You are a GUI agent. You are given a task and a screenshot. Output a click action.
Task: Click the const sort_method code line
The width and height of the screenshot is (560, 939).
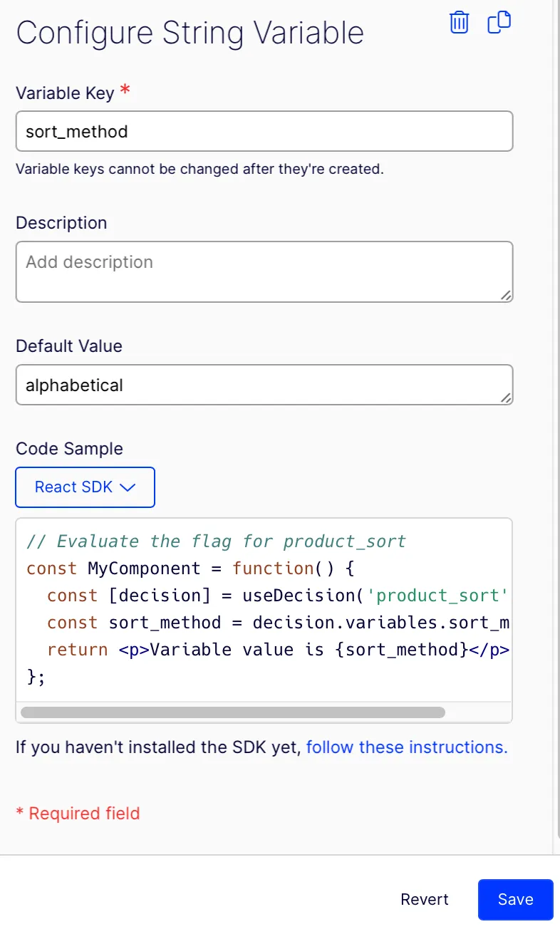tap(278, 623)
